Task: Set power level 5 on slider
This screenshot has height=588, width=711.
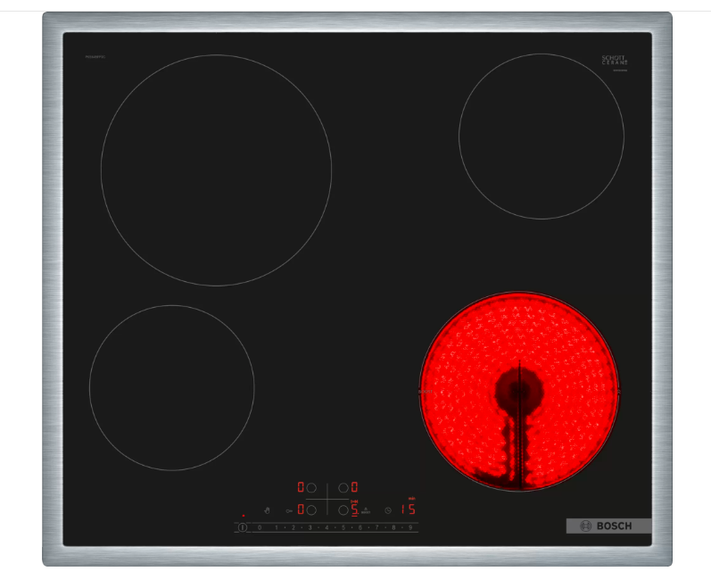Action: pos(343,527)
